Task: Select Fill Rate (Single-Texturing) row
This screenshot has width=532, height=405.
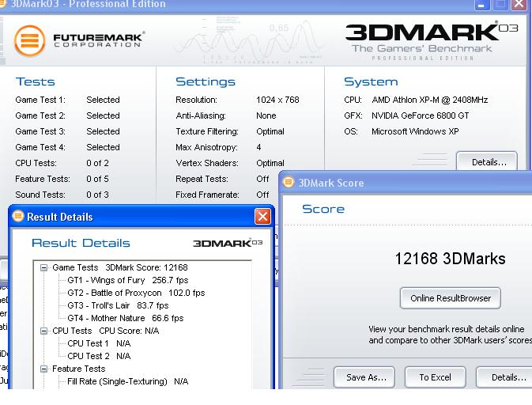Action: click(127, 381)
